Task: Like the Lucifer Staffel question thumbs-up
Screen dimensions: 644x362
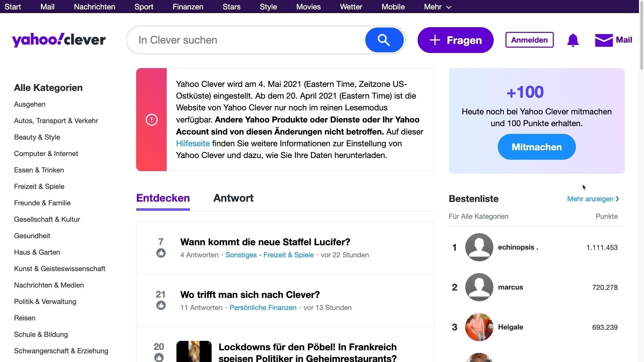Action: (161, 253)
